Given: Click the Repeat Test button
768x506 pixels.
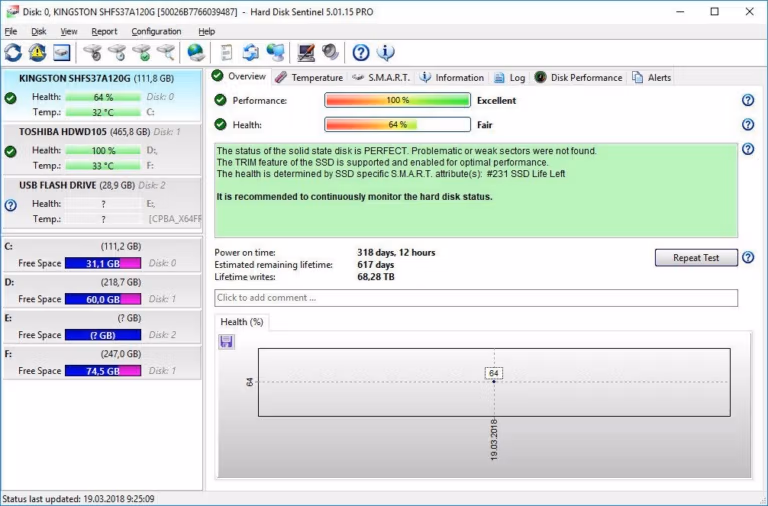Looking at the screenshot, I should pyautogui.click(x=696, y=258).
